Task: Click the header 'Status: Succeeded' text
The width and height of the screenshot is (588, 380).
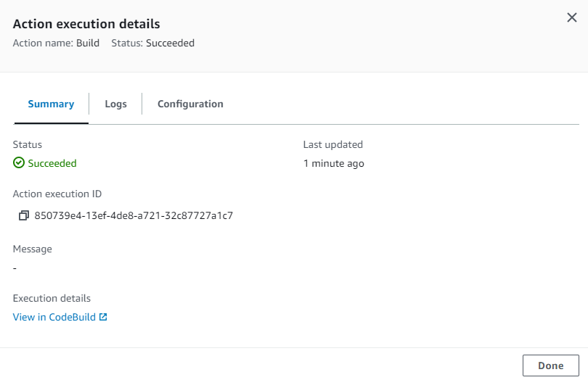Action: [x=152, y=43]
